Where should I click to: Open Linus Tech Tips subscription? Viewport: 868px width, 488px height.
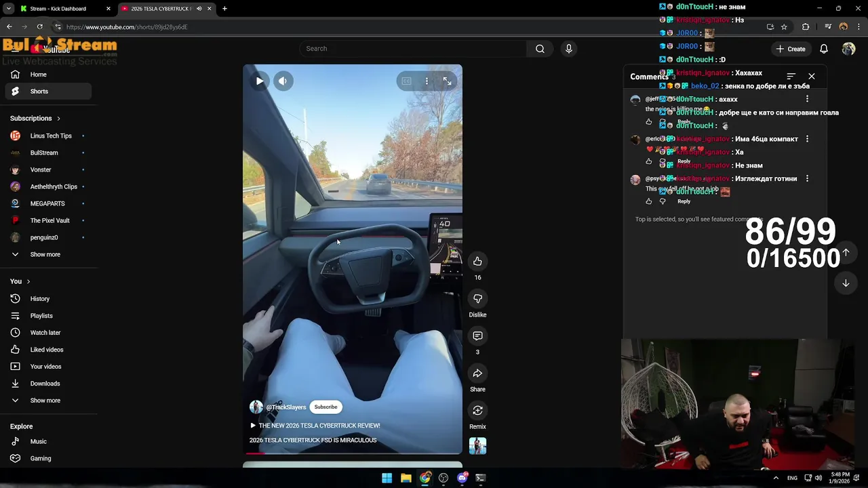coord(47,136)
